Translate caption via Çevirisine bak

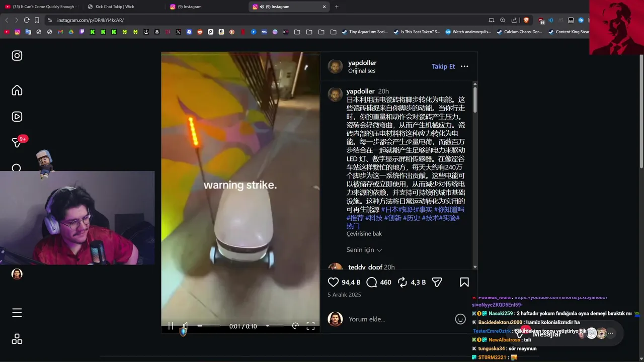point(364,234)
